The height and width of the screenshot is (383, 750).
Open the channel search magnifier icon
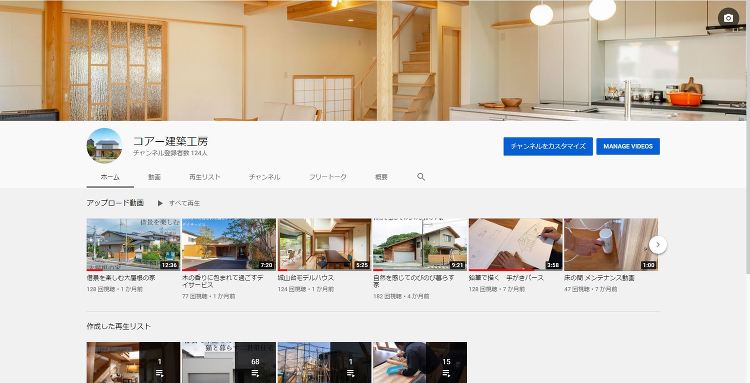421,177
